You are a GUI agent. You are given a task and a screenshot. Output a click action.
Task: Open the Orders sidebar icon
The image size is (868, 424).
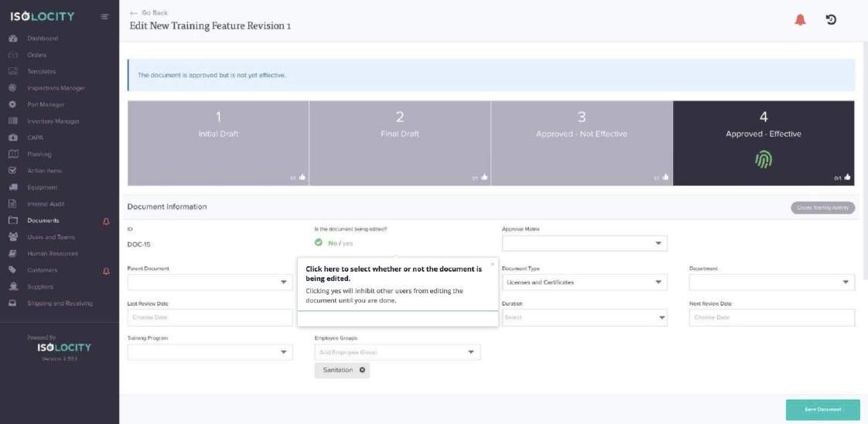(x=13, y=56)
